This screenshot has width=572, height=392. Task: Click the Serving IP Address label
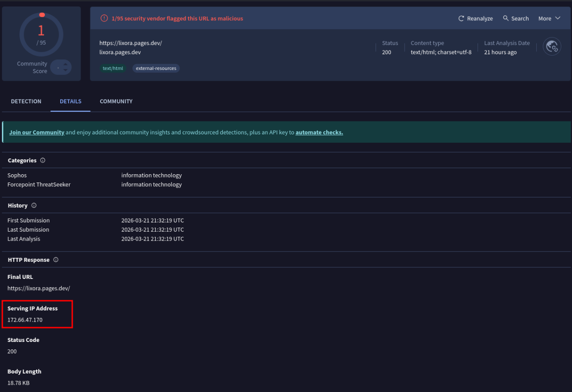point(32,309)
